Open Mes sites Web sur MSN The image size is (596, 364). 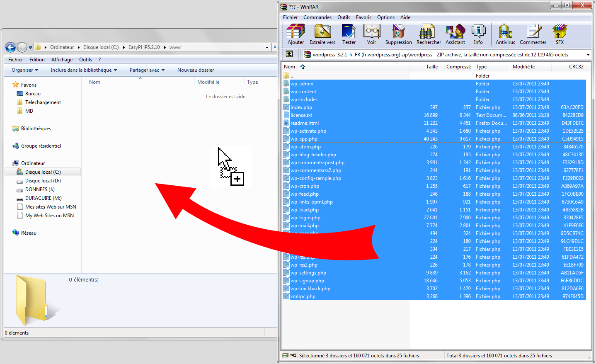click(x=46, y=207)
